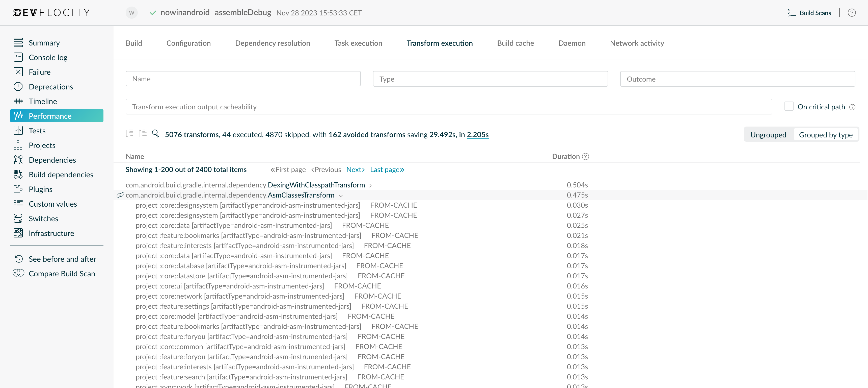Screen dimensions: 868x388
Task: Click the First page link
Action: pyautogui.click(x=288, y=169)
